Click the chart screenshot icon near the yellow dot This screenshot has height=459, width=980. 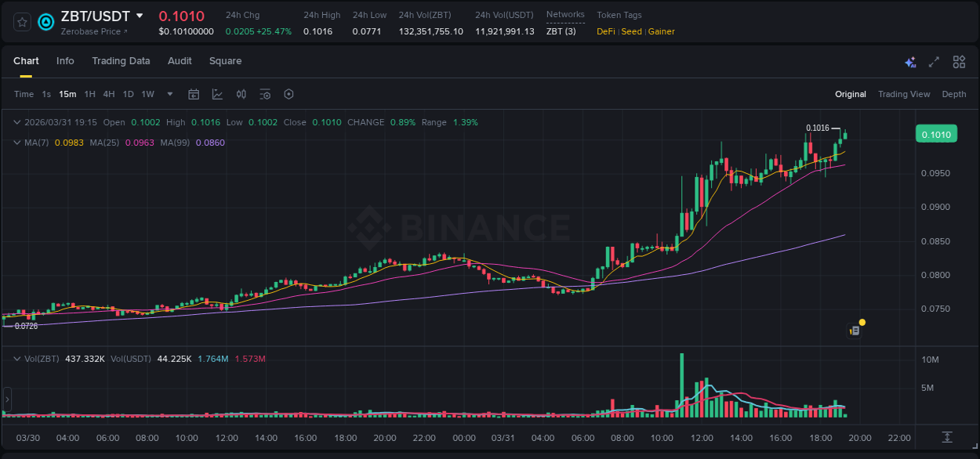click(x=853, y=331)
